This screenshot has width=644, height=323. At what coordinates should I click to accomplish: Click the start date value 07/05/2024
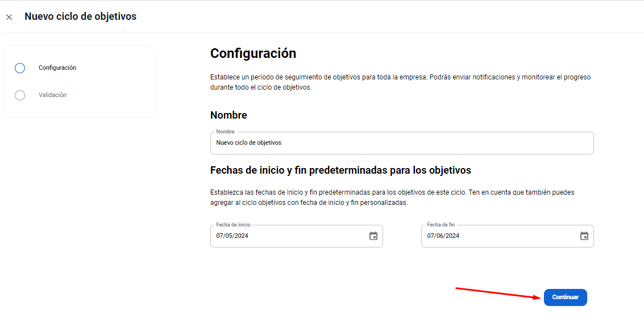pos(232,236)
